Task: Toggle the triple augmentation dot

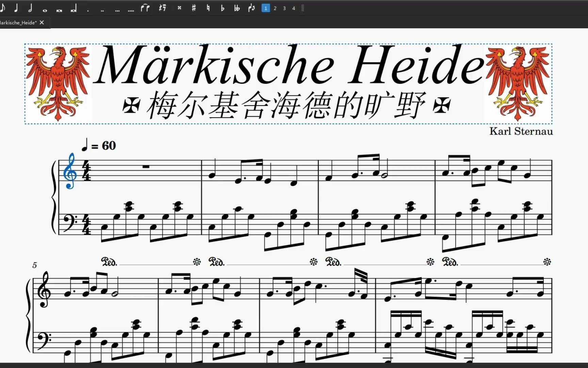Action: 117,11
